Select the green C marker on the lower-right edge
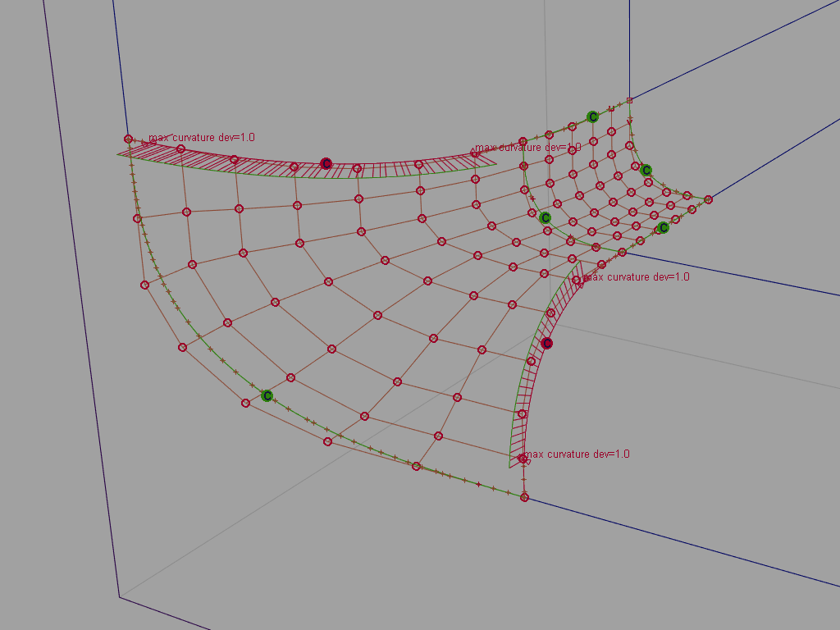The height and width of the screenshot is (630, 840). (664, 228)
